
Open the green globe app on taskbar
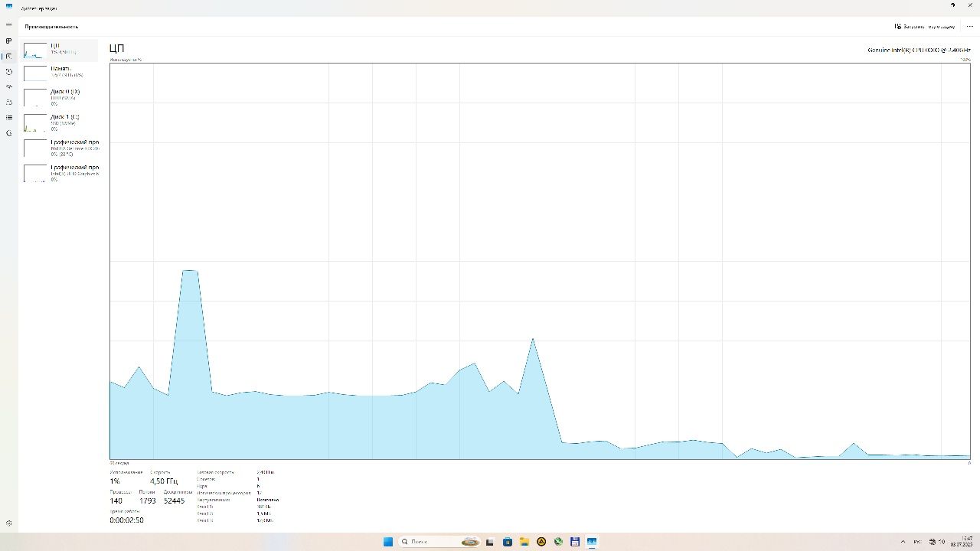(558, 542)
